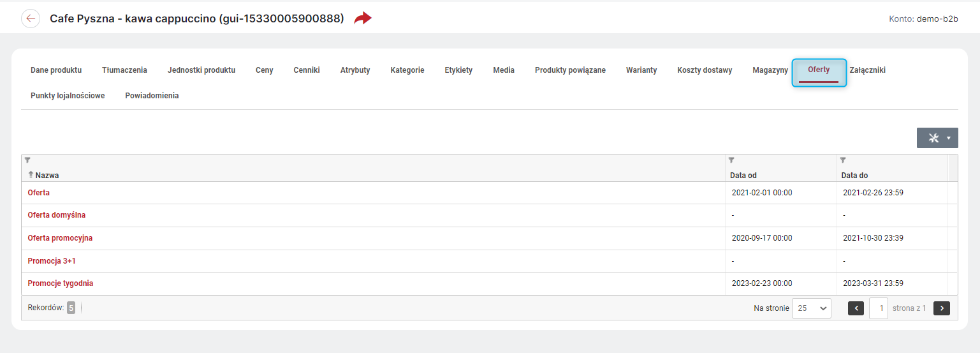Click filter icon above Data od column
This screenshot has width=980, height=353.
[x=731, y=160]
